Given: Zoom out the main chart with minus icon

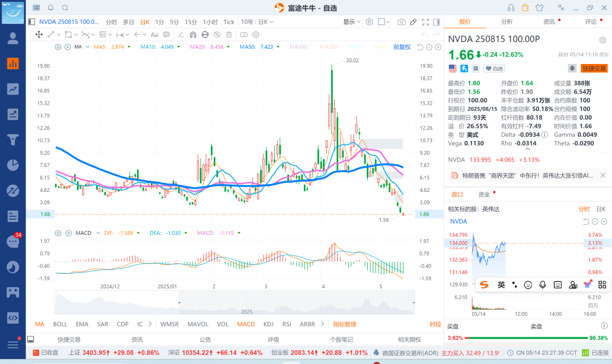Looking at the screenshot, I should pyautogui.click(x=429, y=47).
